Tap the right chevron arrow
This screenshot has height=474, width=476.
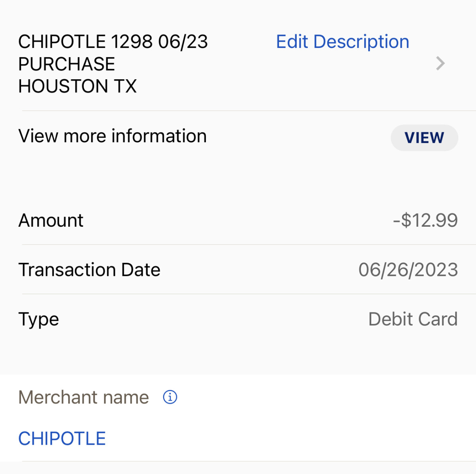440,63
